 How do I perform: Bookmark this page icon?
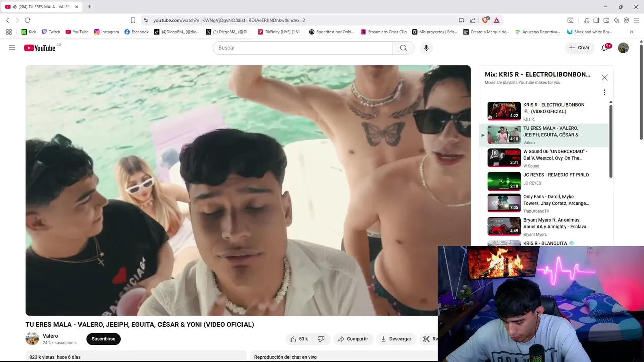click(133, 20)
